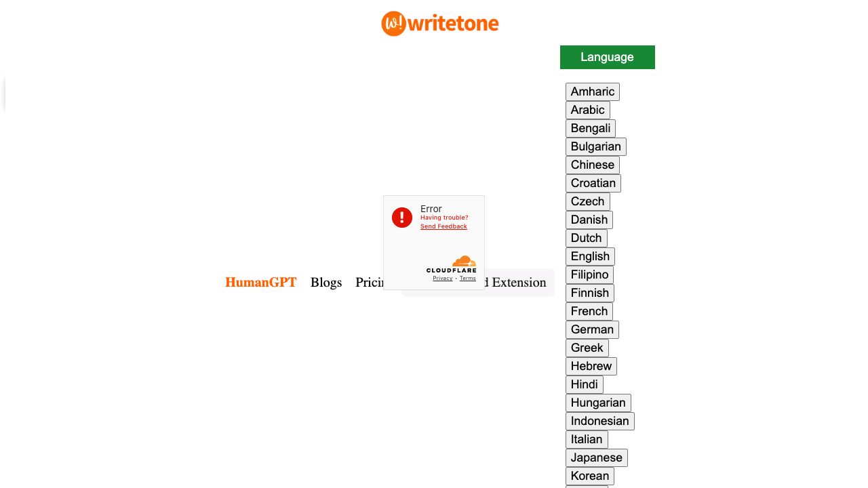
Task: Click the Send Feedback link
Action: 442,226
